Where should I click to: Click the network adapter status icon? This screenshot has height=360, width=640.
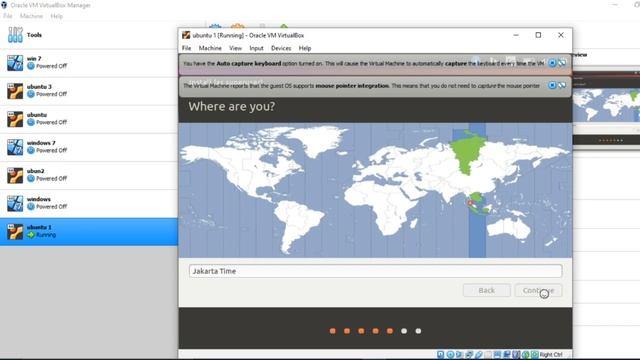click(469, 354)
